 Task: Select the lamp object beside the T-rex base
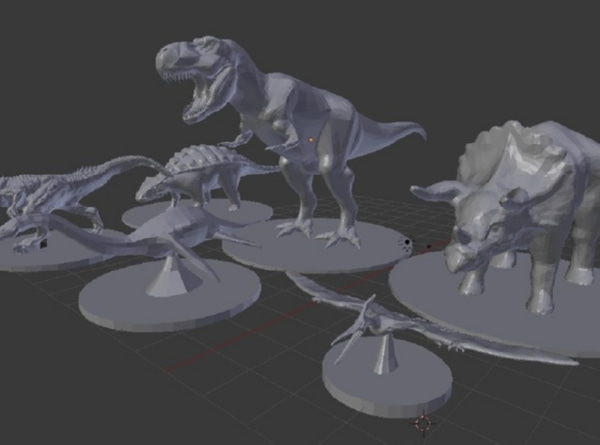407,243
